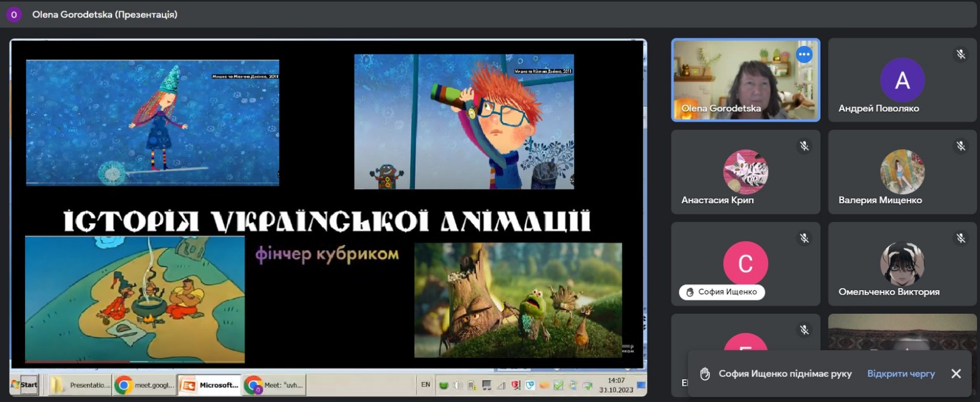Viewport: 980px width, 402px height.
Task: Click muted mic icon on Валерия Мищенко tile
Action: pos(960,146)
